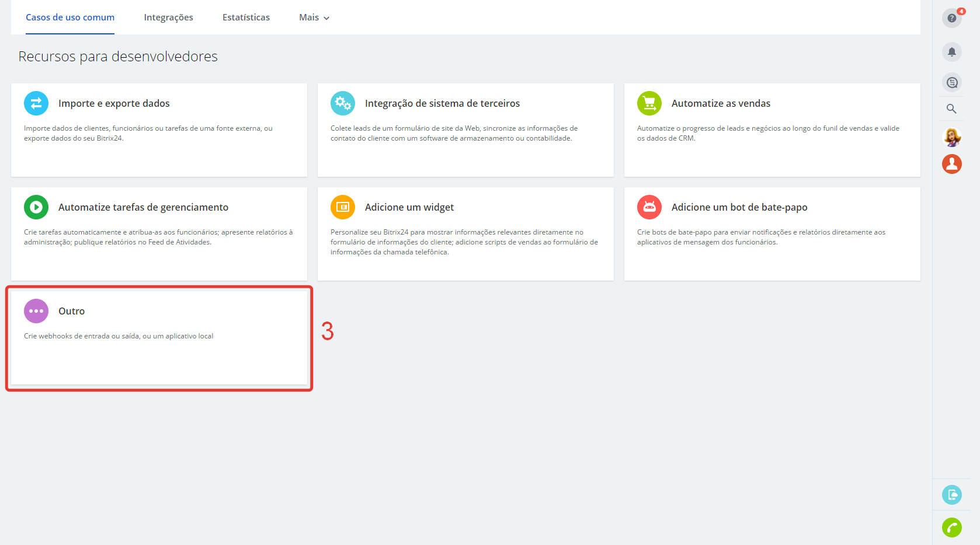This screenshot has width=980, height=545.
Task: Click the search magnifier icon
Action: click(x=951, y=109)
